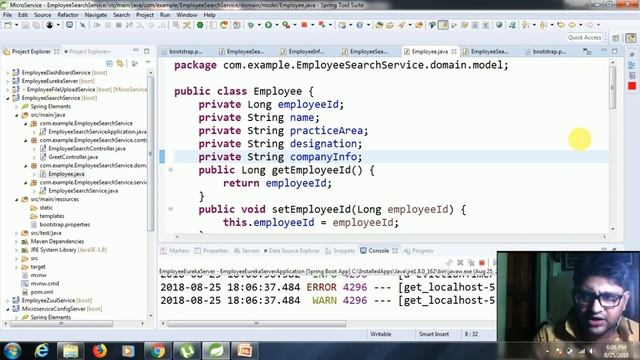Collapse getEmployeeId method fold marker
The height and width of the screenshot is (360, 640).
pos(171,170)
